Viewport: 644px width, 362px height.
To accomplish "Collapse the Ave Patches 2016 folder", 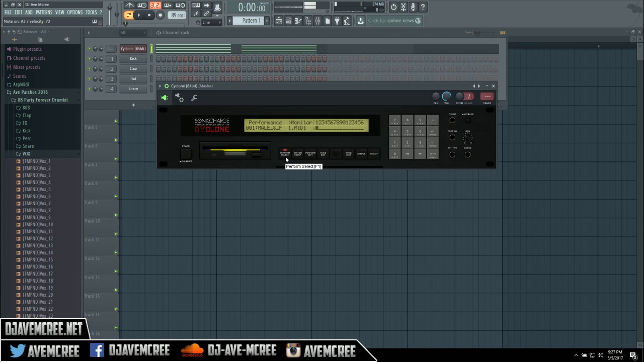I will pyautogui.click(x=30, y=92).
